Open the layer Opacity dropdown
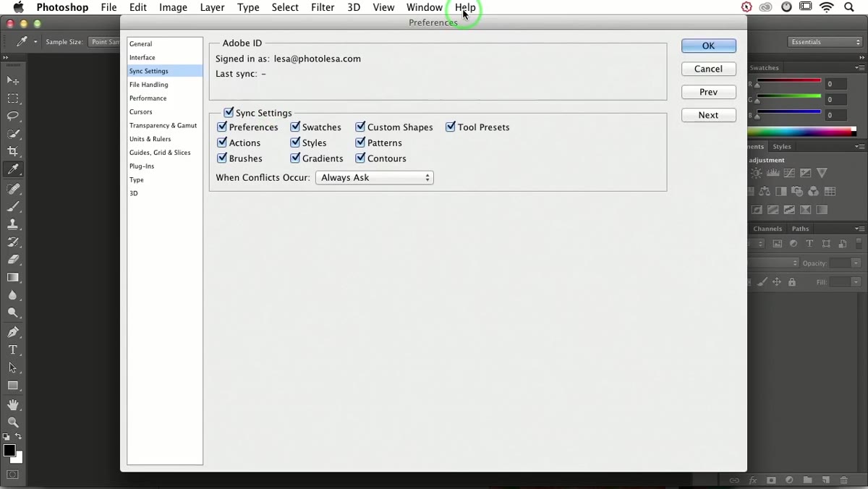This screenshot has height=489, width=868. pyautogui.click(x=856, y=263)
